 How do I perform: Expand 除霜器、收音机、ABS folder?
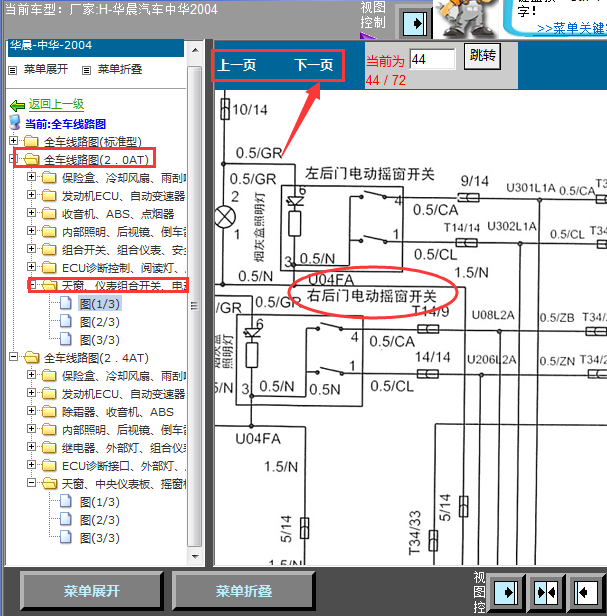[x=31, y=411]
